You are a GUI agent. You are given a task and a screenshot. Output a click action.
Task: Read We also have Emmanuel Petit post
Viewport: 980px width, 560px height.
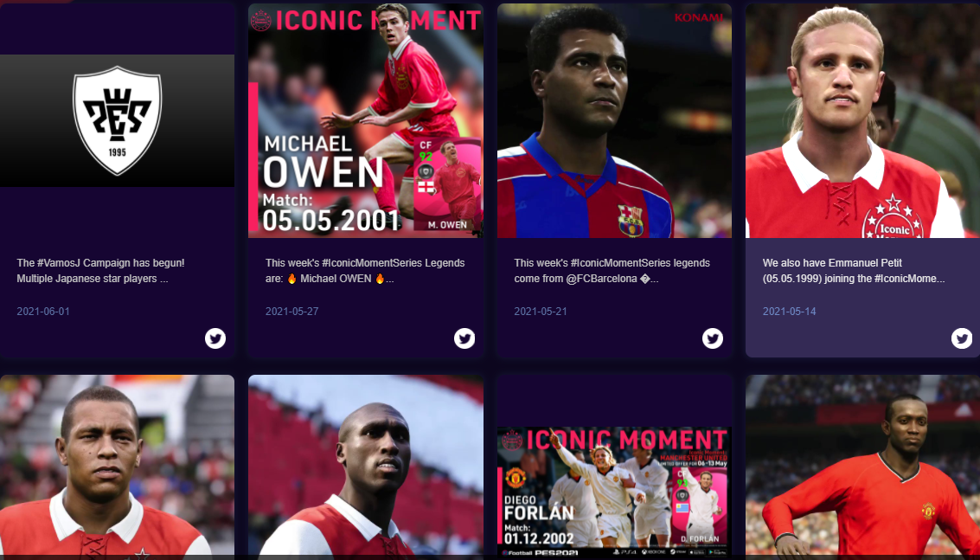854,271
